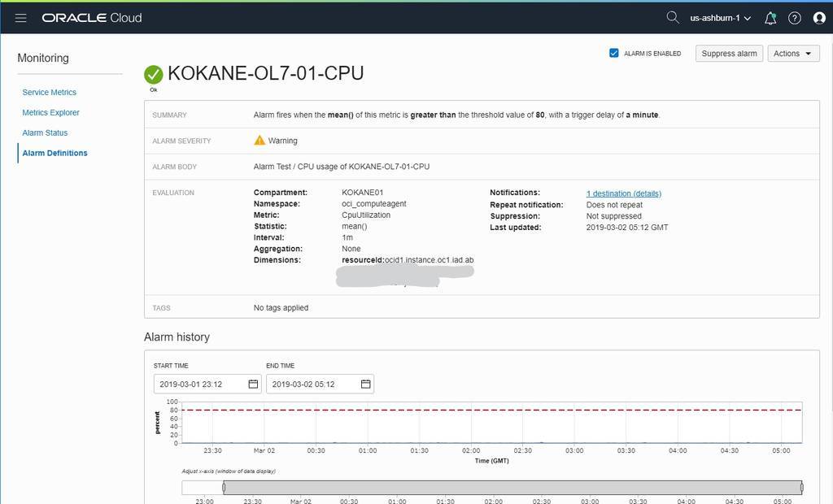Click the Aggregation value None
Screen dimensions: 833x504
351,249
